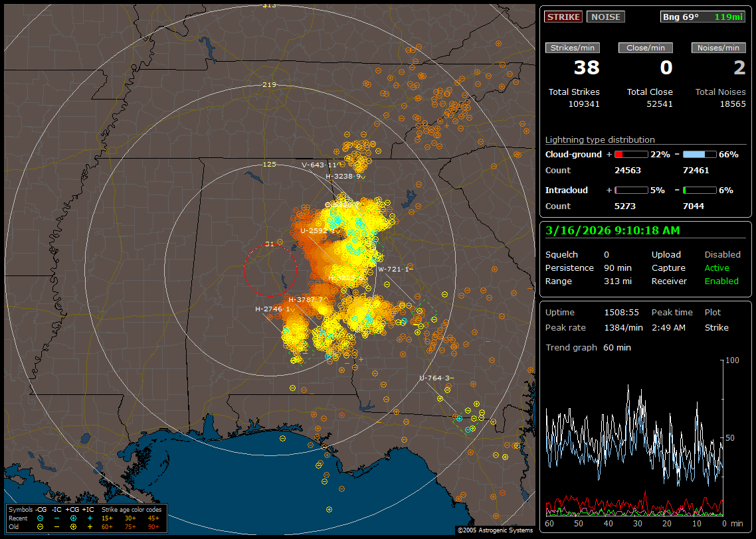Click the recent +CG cyan legend symbol
The image size is (756, 539).
click(x=73, y=518)
